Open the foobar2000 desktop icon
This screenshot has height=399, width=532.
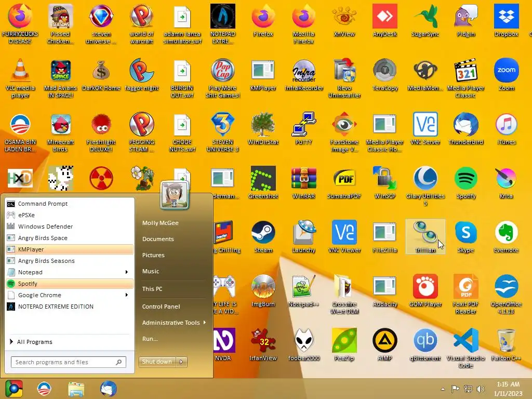pyautogui.click(x=303, y=345)
